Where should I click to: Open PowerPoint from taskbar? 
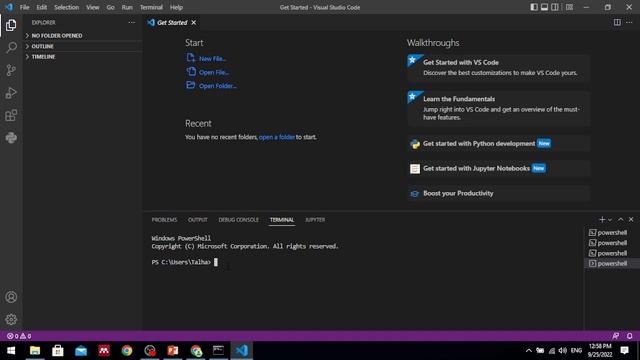point(173,350)
